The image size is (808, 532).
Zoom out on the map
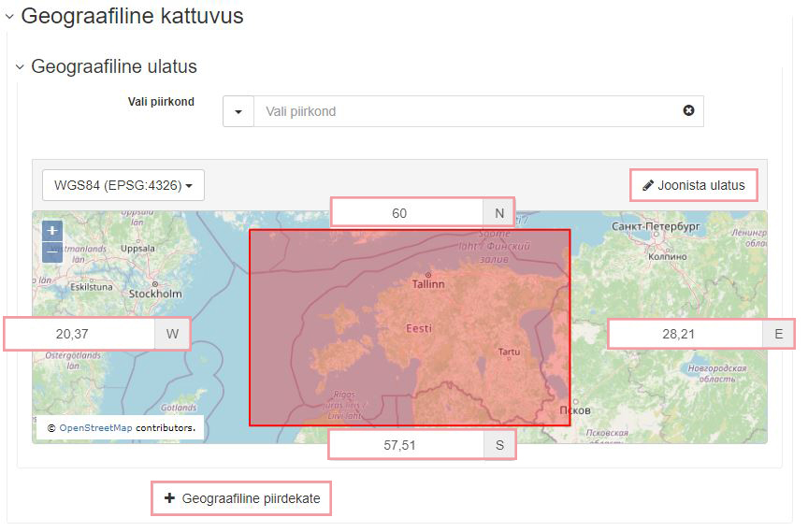coord(52,252)
